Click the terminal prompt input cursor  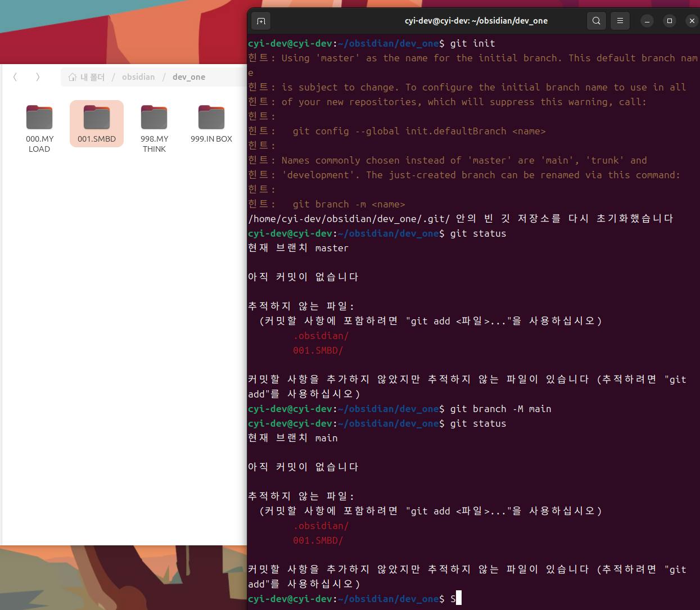[x=458, y=598]
